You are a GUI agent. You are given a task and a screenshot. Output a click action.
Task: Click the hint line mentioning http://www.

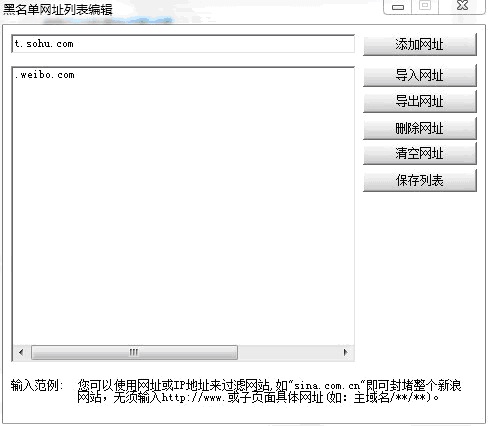pyautogui.click(x=258, y=397)
